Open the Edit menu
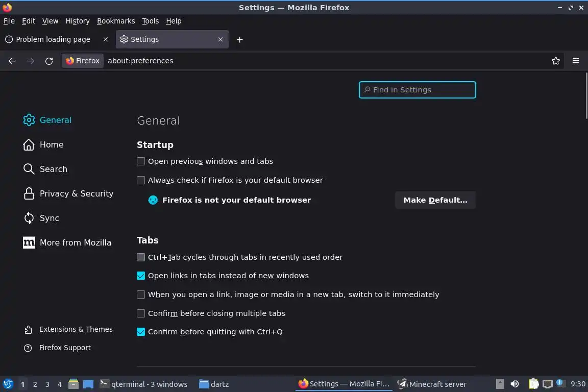This screenshot has width=588, height=392. [x=29, y=21]
